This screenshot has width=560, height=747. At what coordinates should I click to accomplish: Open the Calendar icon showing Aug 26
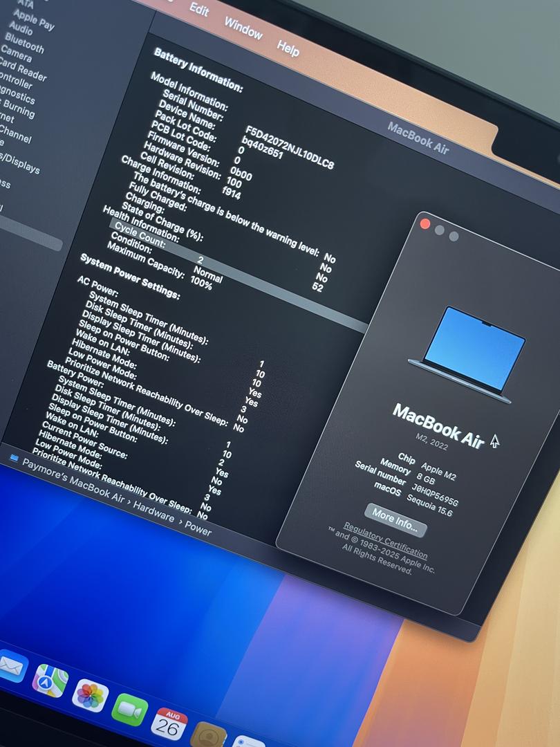169,725
